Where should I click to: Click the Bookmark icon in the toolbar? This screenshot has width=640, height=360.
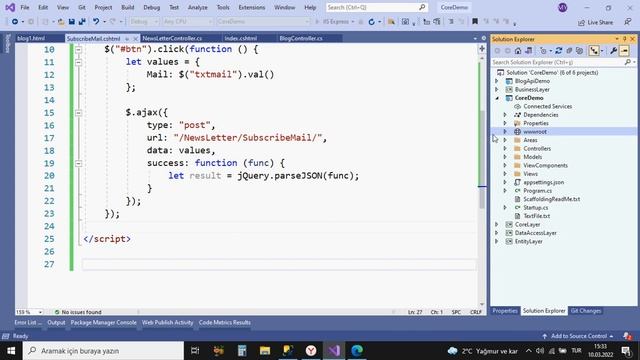[475, 21]
